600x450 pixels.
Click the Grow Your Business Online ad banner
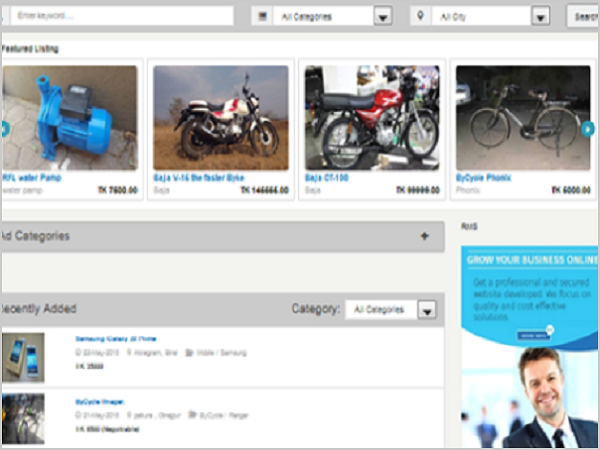click(x=530, y=347)
